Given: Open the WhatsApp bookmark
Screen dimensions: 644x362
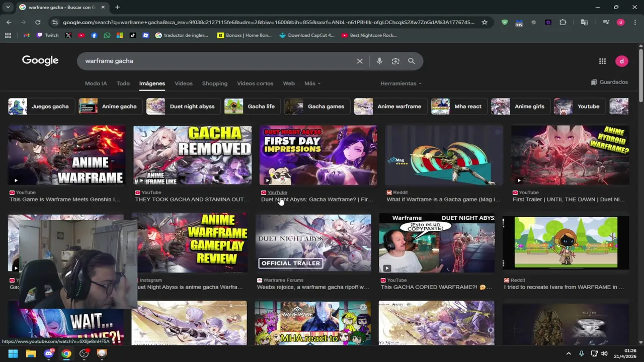Looking at the screenshot, I should click(x=107, y=35).
